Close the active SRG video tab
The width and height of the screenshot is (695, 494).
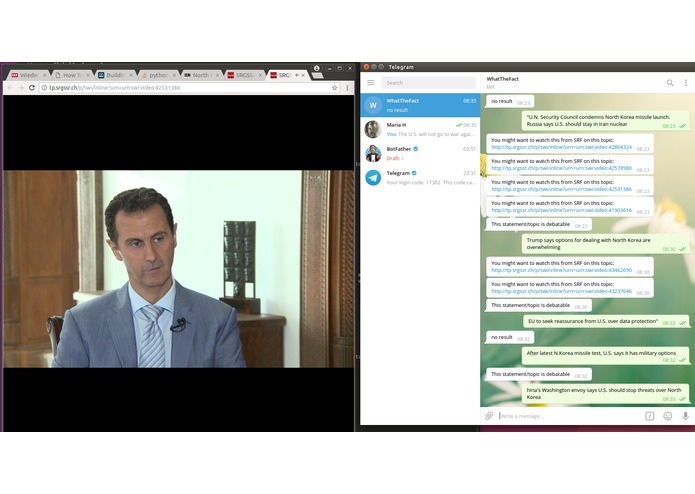pos(303,75)
